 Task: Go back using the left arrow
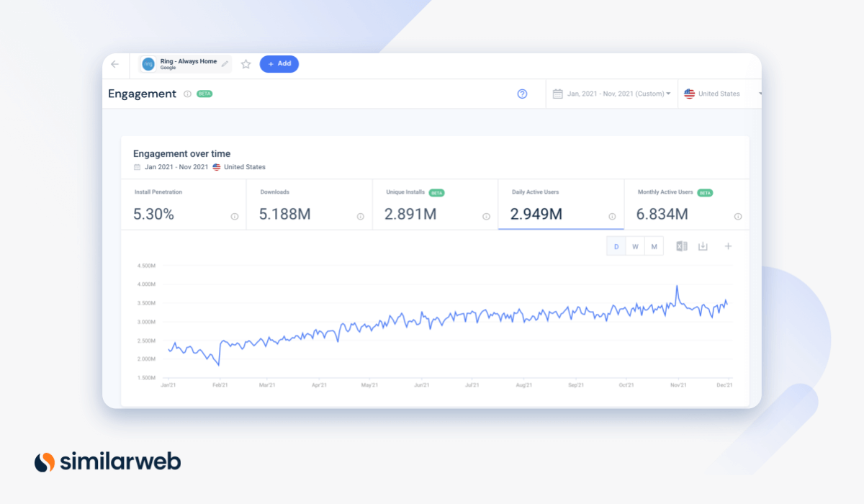click(x=115, y=64)
